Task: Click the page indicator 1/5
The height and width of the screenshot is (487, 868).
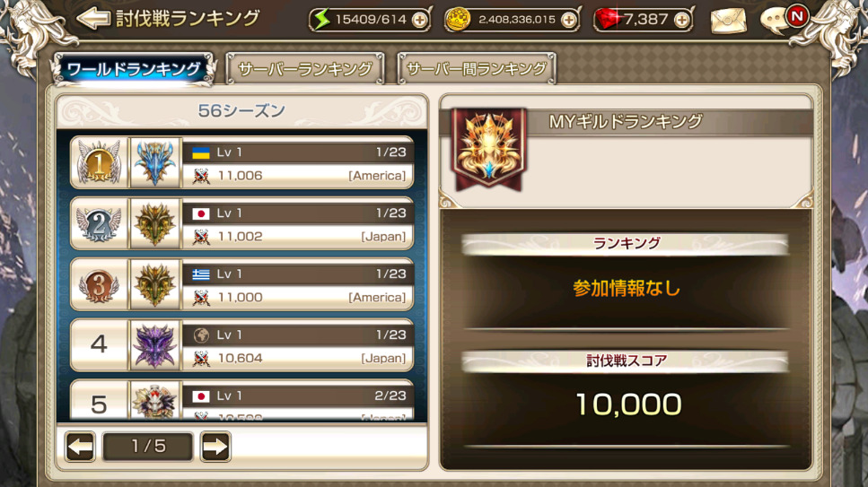Action: [148, 446]
